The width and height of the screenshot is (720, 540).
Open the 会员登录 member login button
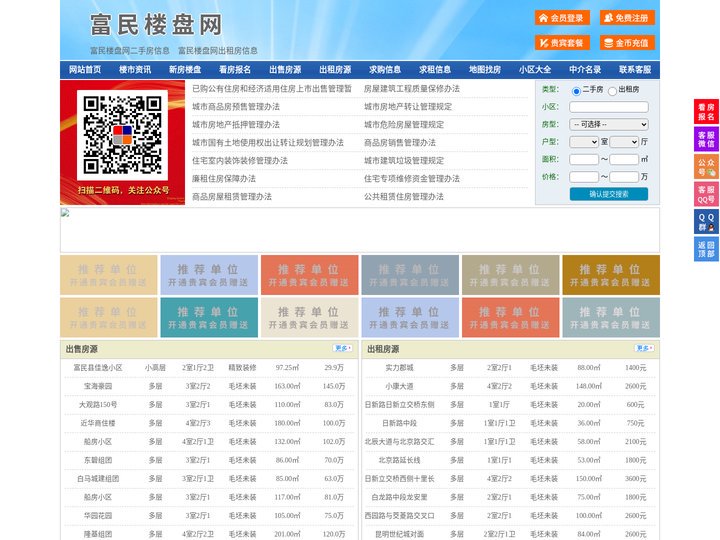(x=562, y=18)
